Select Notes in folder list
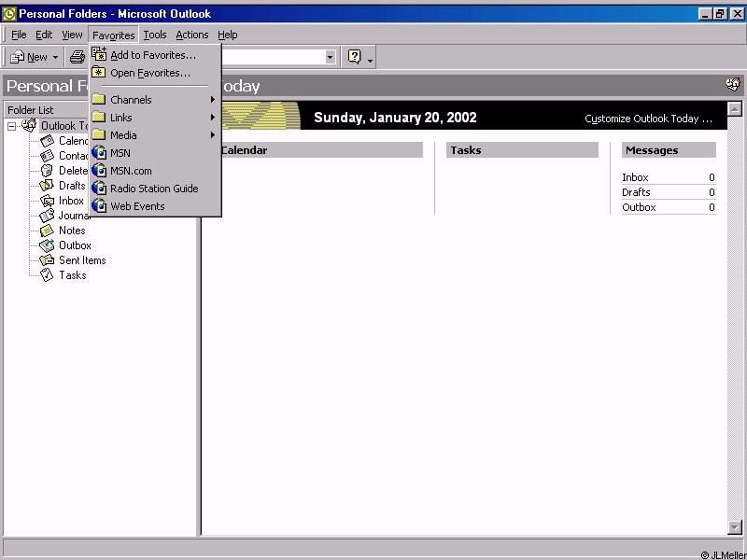747x560 pixels. coord(72,231)
